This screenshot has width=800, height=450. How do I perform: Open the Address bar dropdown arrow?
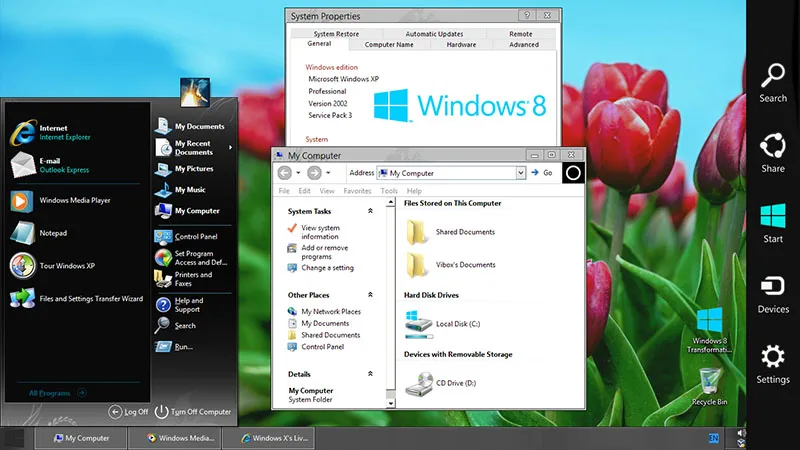pos(520,173)
